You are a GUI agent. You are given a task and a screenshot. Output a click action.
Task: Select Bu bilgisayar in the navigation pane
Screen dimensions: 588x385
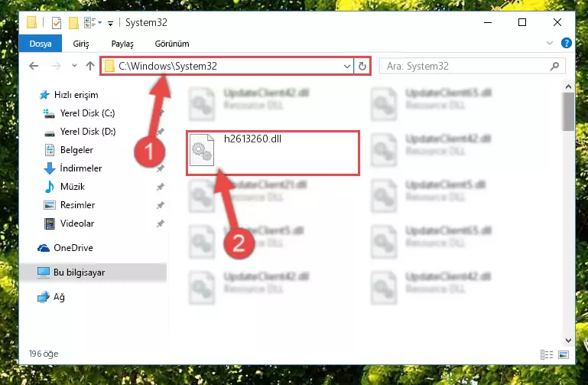click(x=93, y=272)
